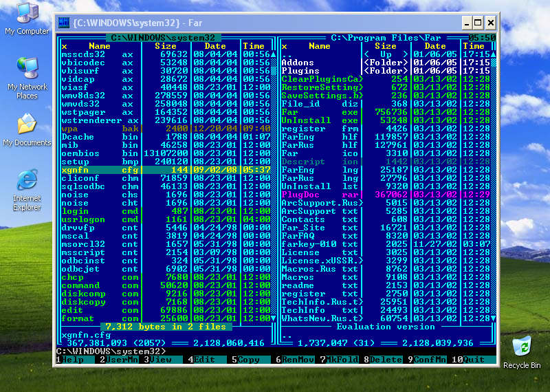
Task: Click the command line prompt C:\WINDOWS\system32>
Action: click(111, 351)
